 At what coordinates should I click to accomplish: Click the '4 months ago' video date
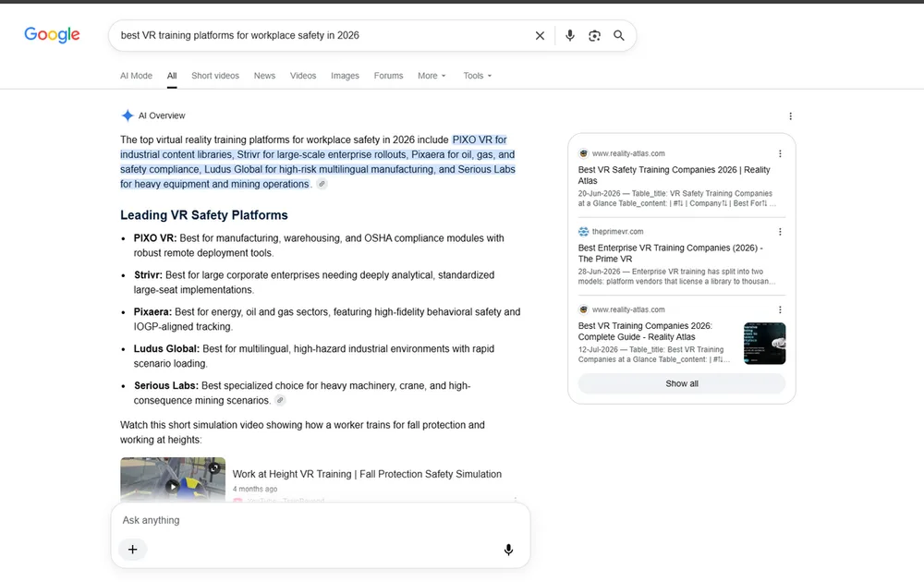(x=255, y=489)
